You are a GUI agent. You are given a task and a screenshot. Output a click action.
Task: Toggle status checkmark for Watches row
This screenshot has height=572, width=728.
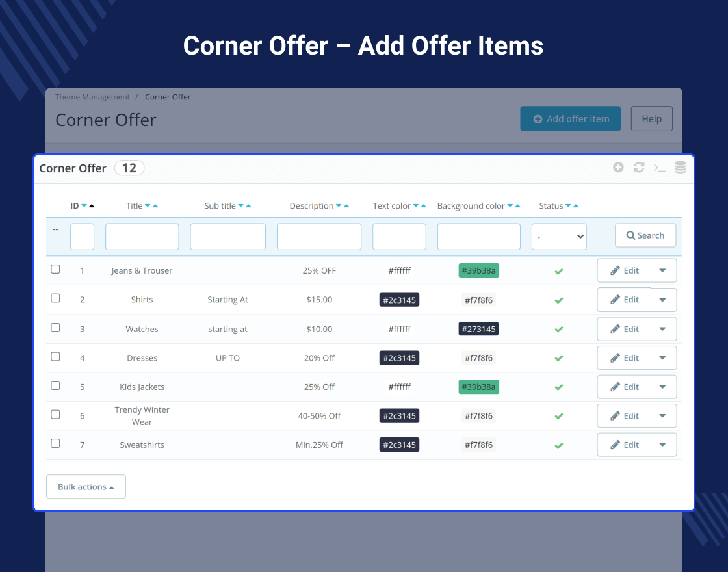[559, 329]
